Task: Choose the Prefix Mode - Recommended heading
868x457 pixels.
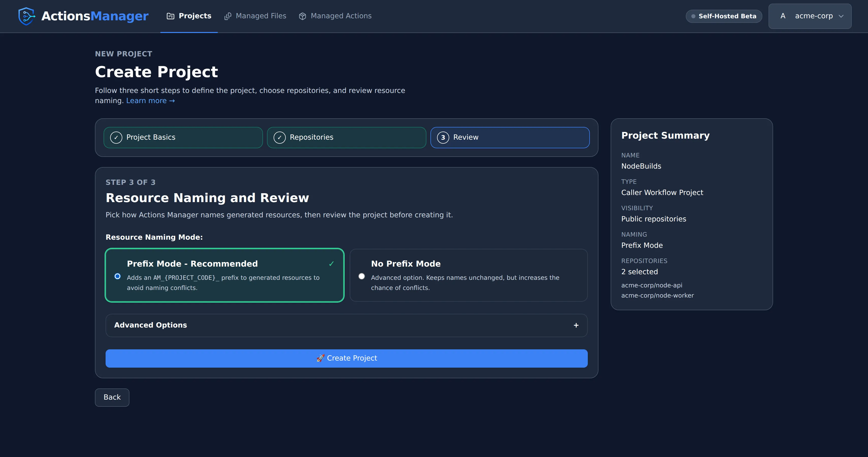Action: coord(192,264)
